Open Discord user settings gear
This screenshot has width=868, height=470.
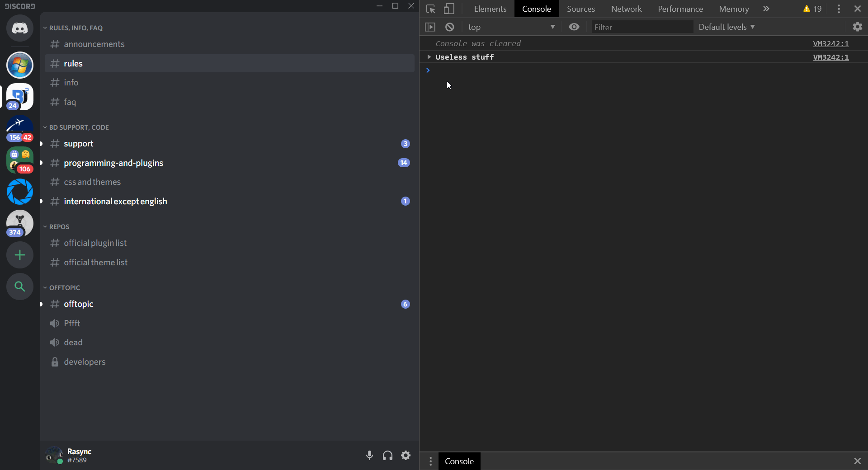(406, 456)
